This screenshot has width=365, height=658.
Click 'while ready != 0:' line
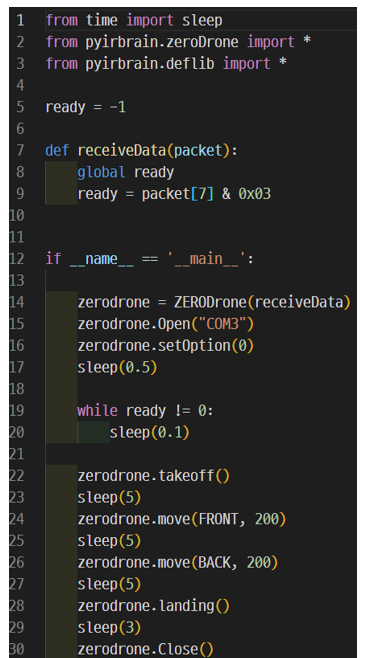tap(146, 410)
